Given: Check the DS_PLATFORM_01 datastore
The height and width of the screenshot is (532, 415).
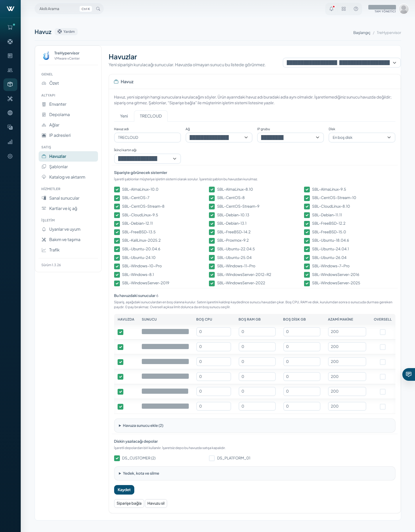Looking at the screenshot, I should coord(212,458).
